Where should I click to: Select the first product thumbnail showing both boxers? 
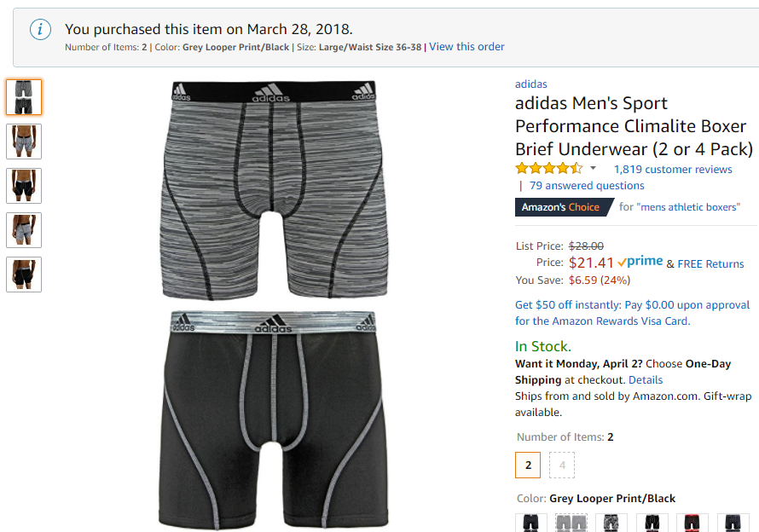coord(24,97)
